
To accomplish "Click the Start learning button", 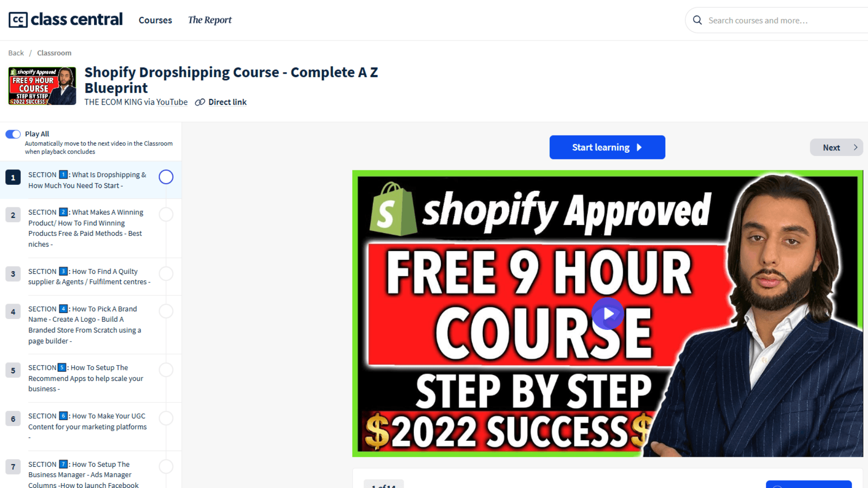I will 607,147.
